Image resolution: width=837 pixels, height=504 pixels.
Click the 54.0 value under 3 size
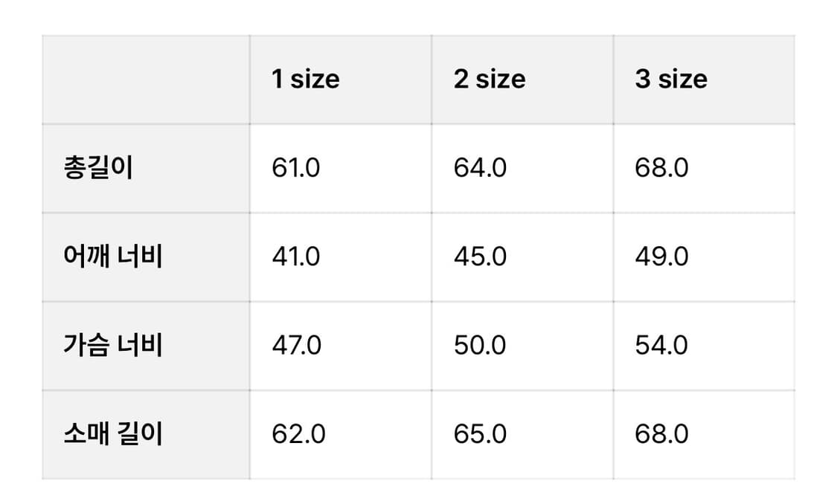(661, 346)
